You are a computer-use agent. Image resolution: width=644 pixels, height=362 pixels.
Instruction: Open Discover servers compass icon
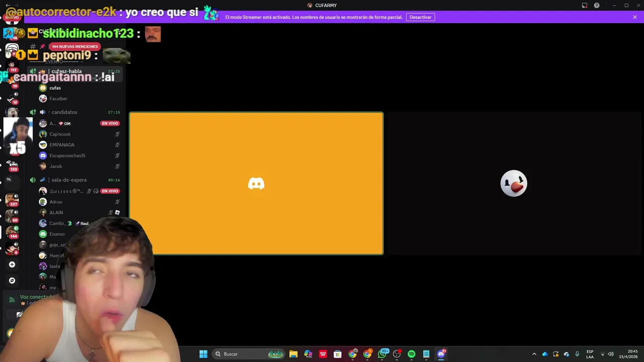[x=12, y=281]
